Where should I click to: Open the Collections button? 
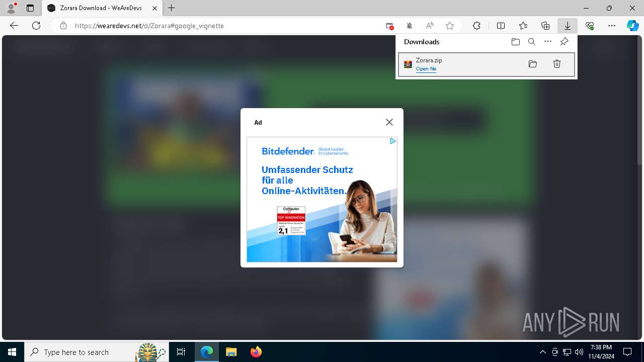[545, 26]
